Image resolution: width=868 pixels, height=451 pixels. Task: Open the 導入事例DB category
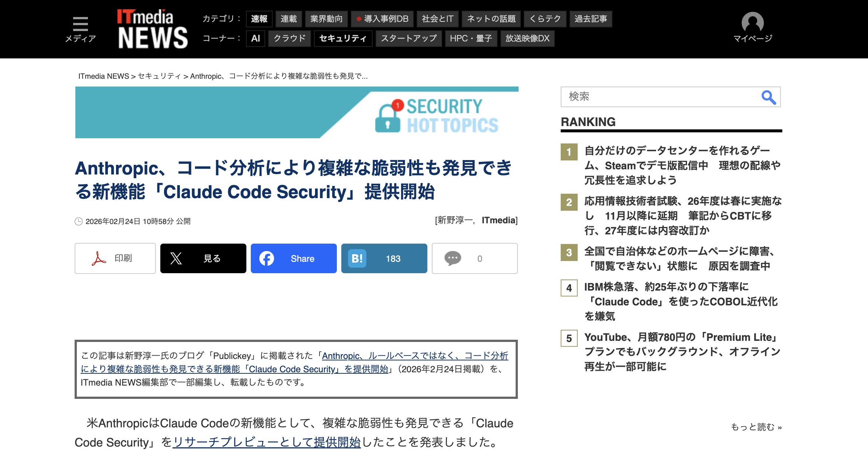pyautogui.click(x=382, y=19)
